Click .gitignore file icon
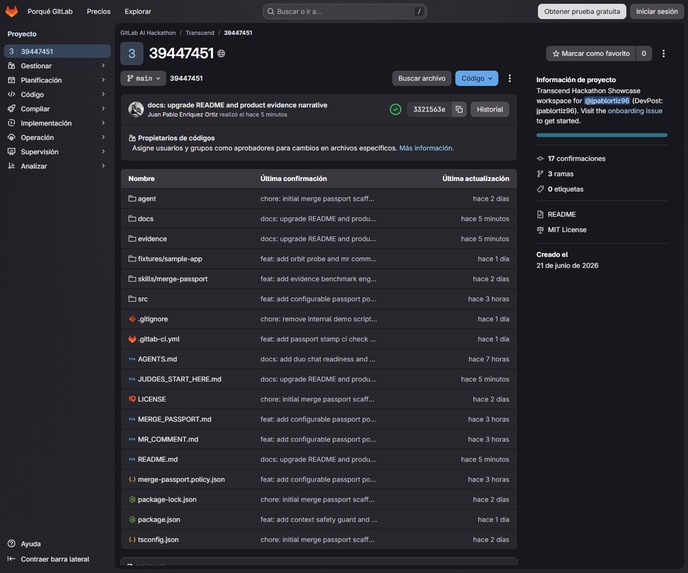The width and height of the screenshot is (688, 573). 132,319
